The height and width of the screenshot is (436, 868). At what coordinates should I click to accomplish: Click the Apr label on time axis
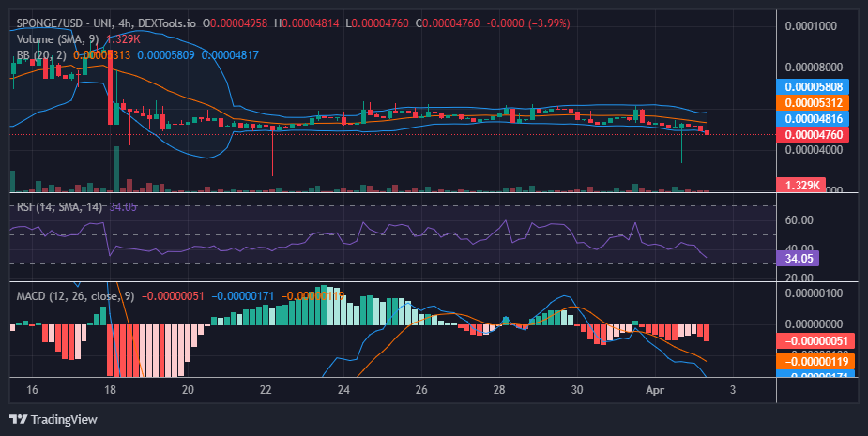655,389
